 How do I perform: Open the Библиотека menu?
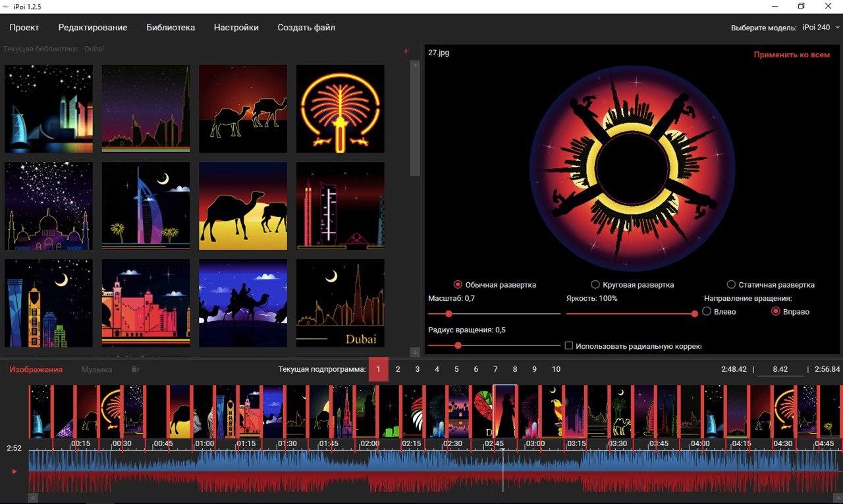[171, 28]
